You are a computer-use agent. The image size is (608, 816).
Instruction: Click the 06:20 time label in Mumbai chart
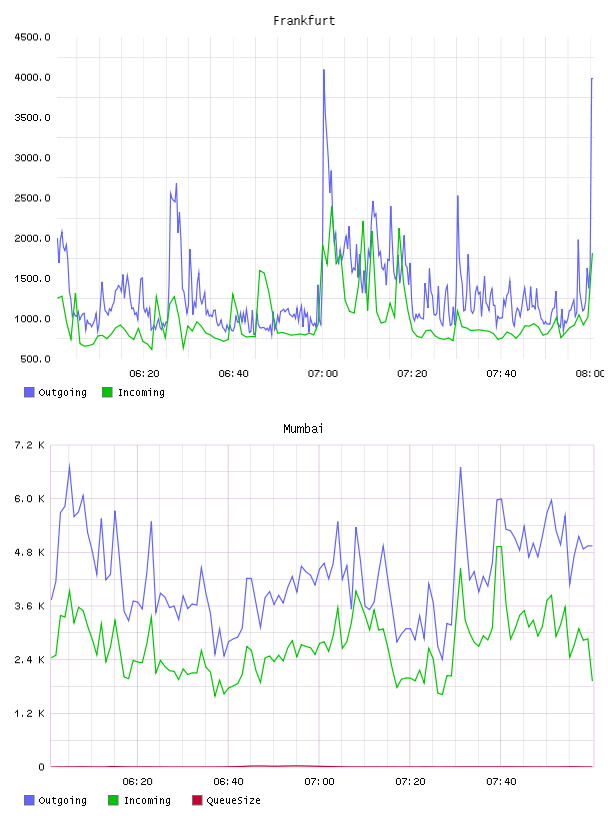(137, 782)
